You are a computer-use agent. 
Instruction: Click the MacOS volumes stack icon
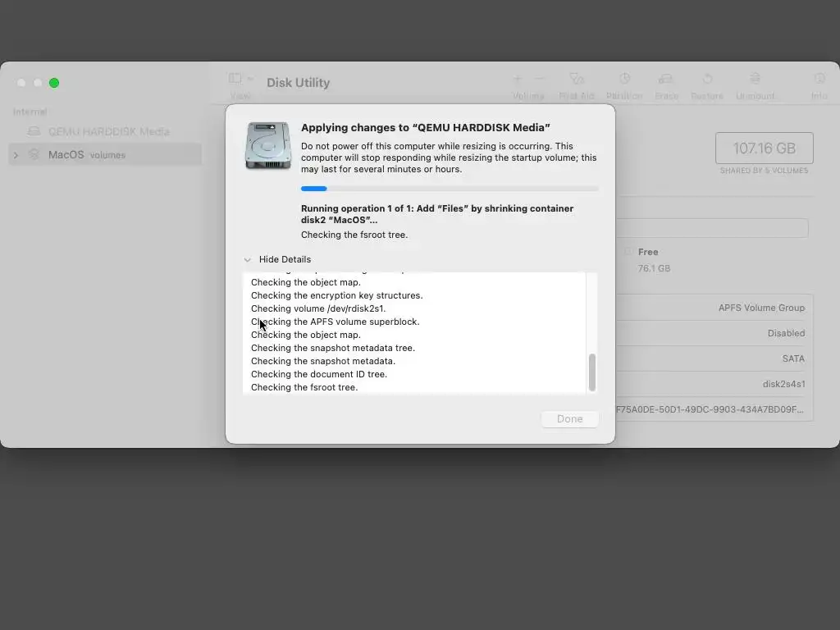click(x=34, y=154)
